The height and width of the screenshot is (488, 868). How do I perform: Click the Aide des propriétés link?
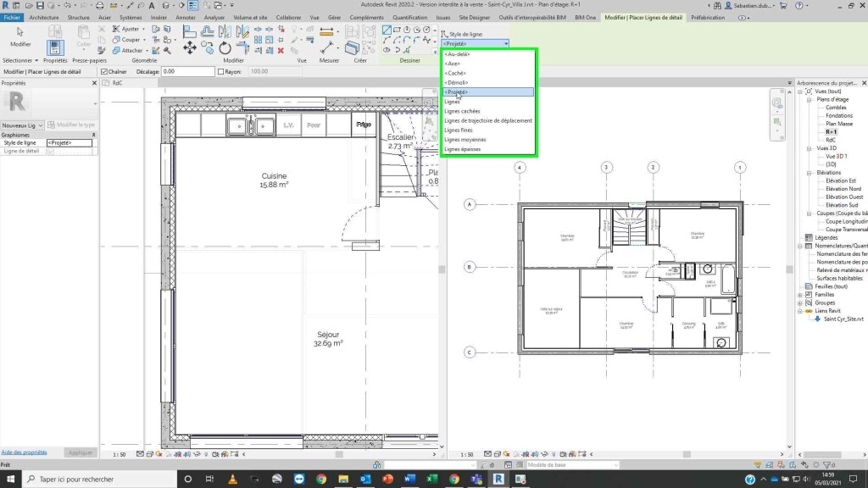(24, 452)
